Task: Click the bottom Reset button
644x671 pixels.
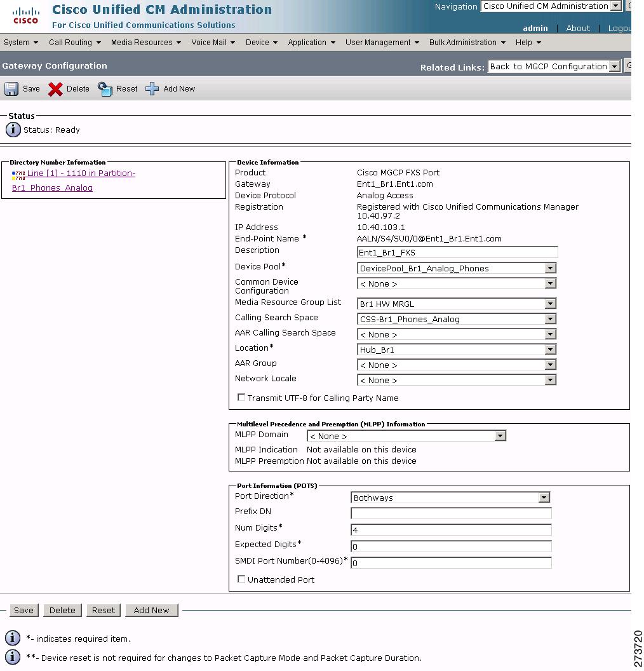Action: (x=104, y=610)
